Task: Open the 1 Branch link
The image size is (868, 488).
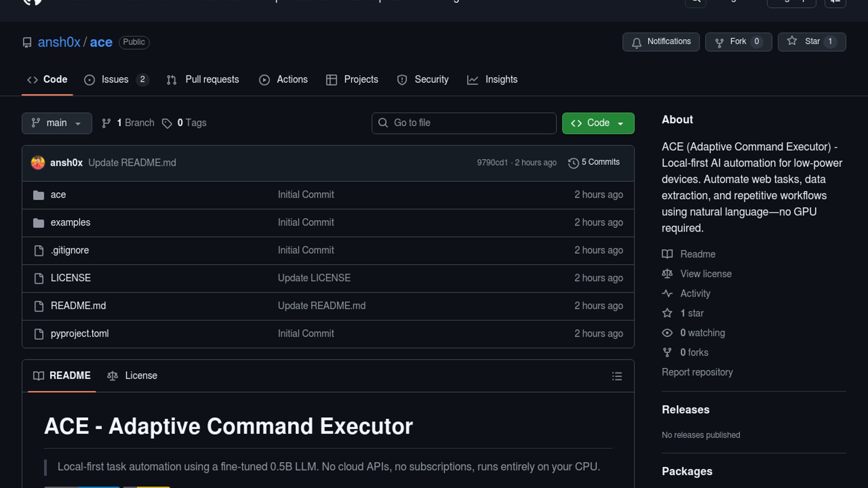Action: point(135,123)
